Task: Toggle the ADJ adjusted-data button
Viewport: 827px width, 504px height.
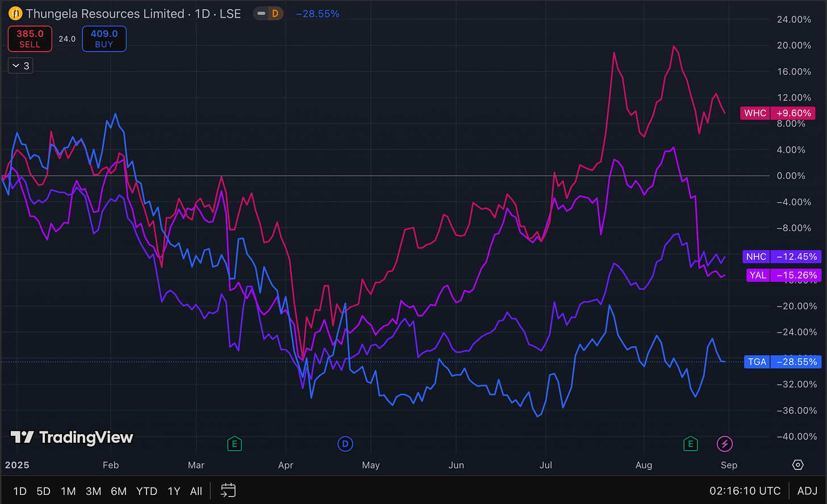Action: click(807, 491)
